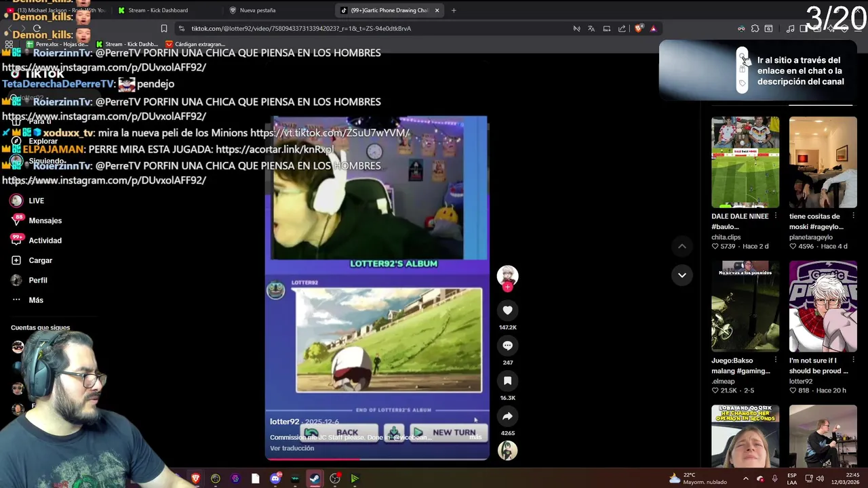Screen dimensions: 868x488
Task: Open Cargar in TikTok sidebar
Action: 32,260
